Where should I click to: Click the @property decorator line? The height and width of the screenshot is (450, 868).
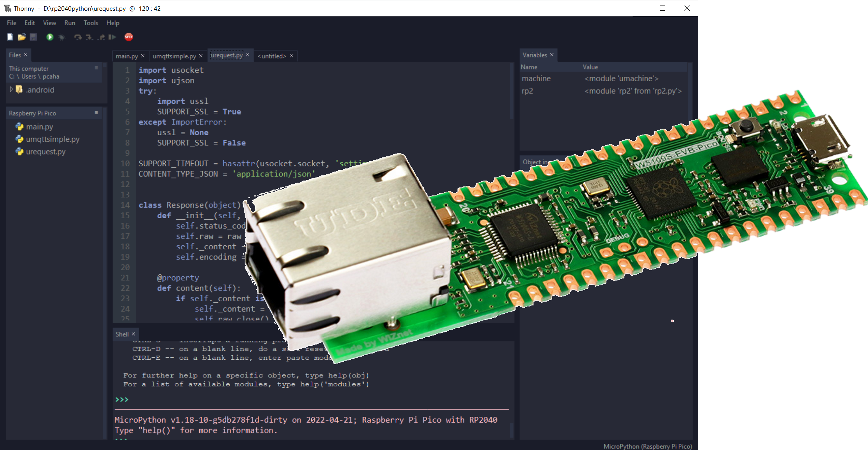point(178,278)
